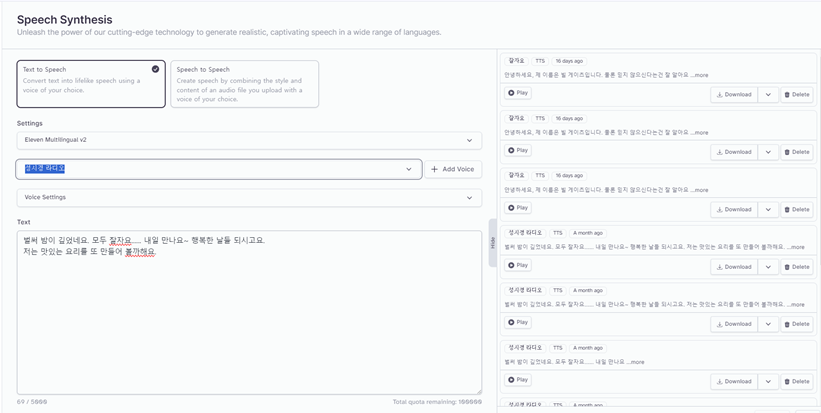This screenshot has width=821, height=413.
Task: Play the first history item audio
Action: point(518,93)
